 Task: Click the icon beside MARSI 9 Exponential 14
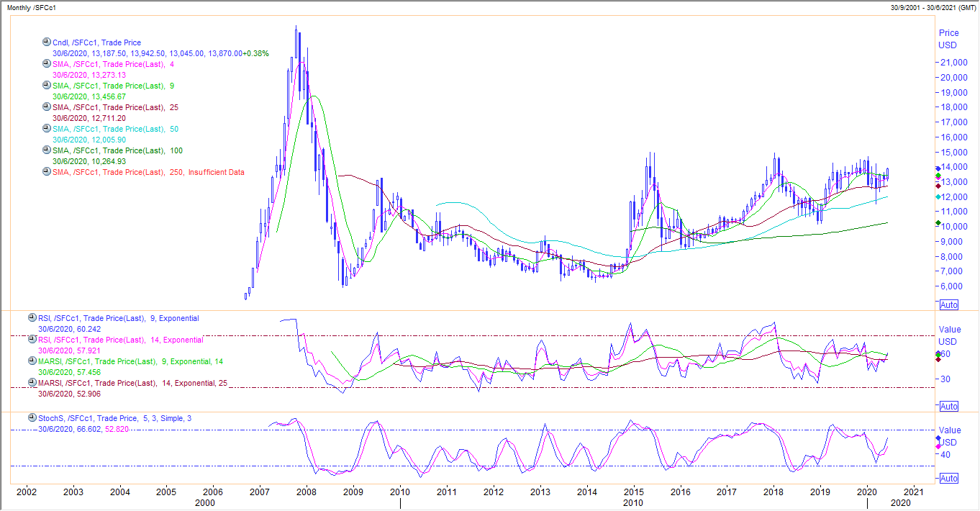pyautogui.click(x=32, y=361)
